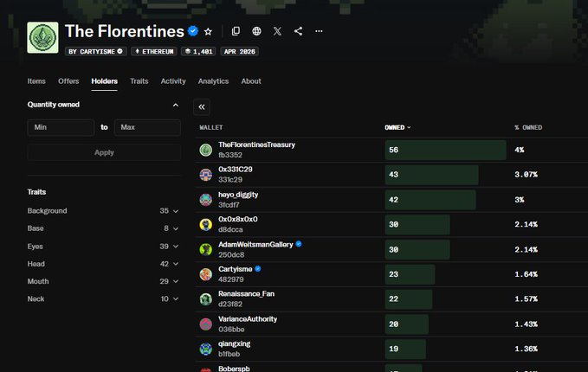Click the share icon
This screenshot has width=588, height=372.
coord(298,31)
